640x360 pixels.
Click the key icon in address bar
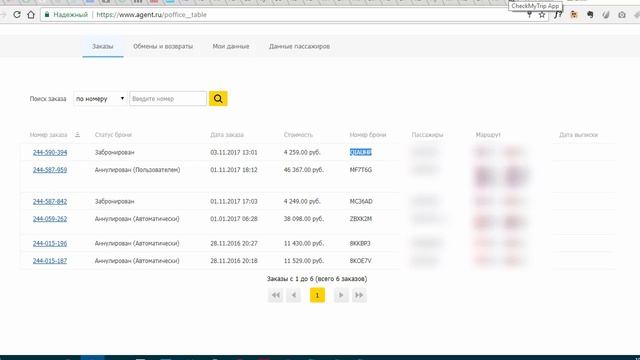pyautogui.click(x=529, y=15)
